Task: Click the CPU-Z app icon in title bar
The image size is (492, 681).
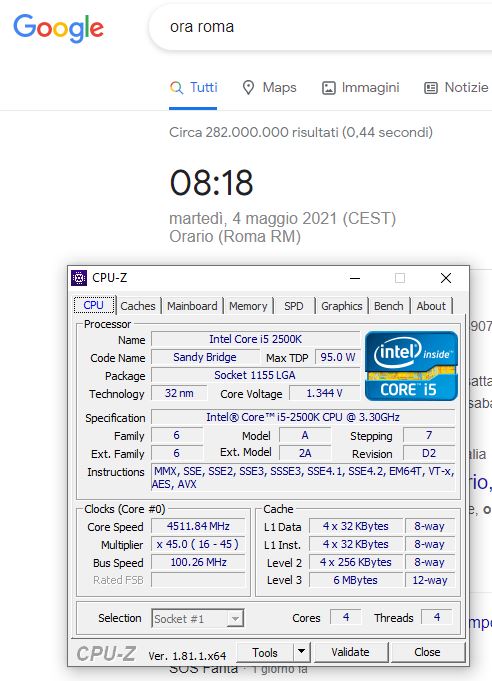Action: [79, 278]
